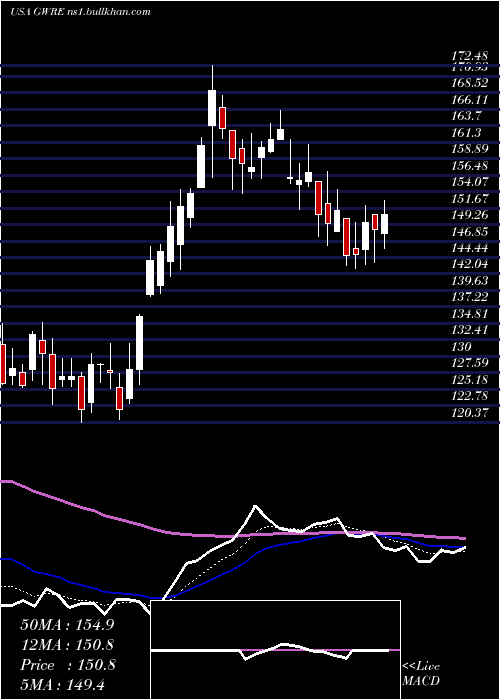Click the 122.78 price level label
Screen dimensions: 500x700
click(x=470, y=396)
